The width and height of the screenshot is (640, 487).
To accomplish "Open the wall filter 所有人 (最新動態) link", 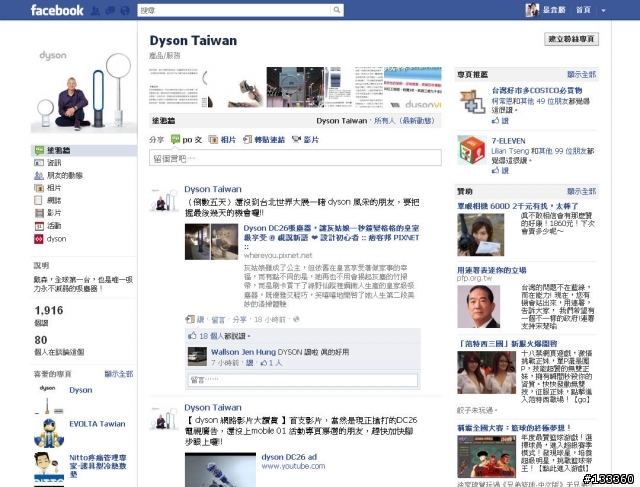I will click(404, 121).
